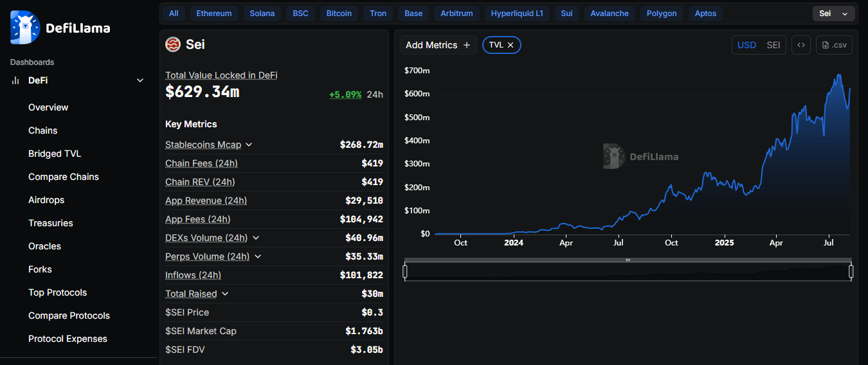Click the Sei chain logo icon
The image size is (868, 365).
173,44
